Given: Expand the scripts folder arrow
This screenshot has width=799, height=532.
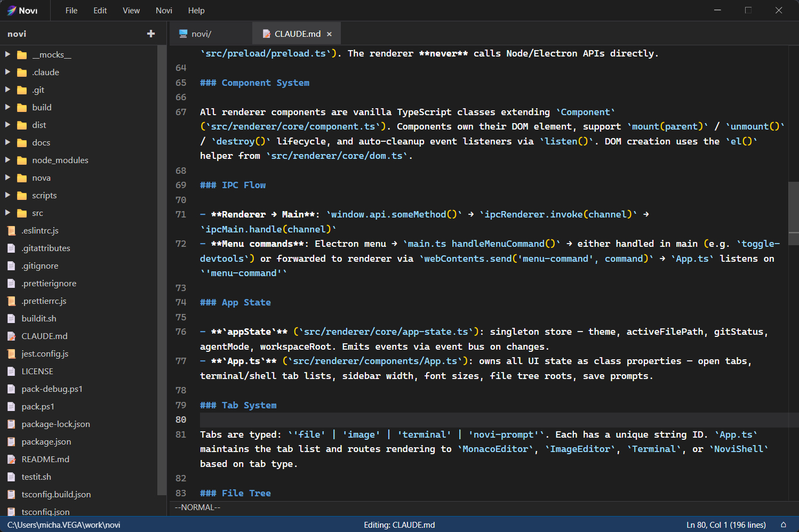Looking at the screenshot, I should tap(7, 195).
